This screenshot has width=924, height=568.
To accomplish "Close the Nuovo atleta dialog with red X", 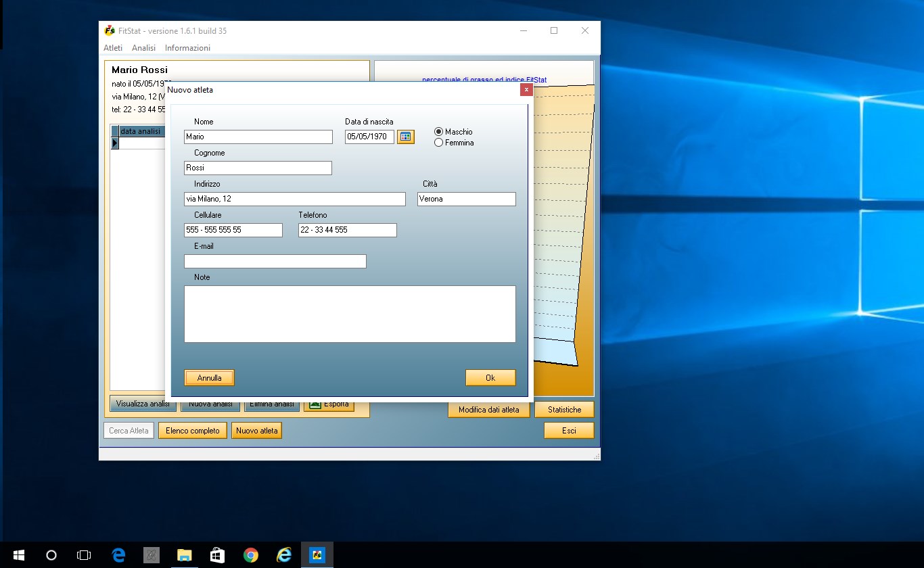I will click(526, 90).
